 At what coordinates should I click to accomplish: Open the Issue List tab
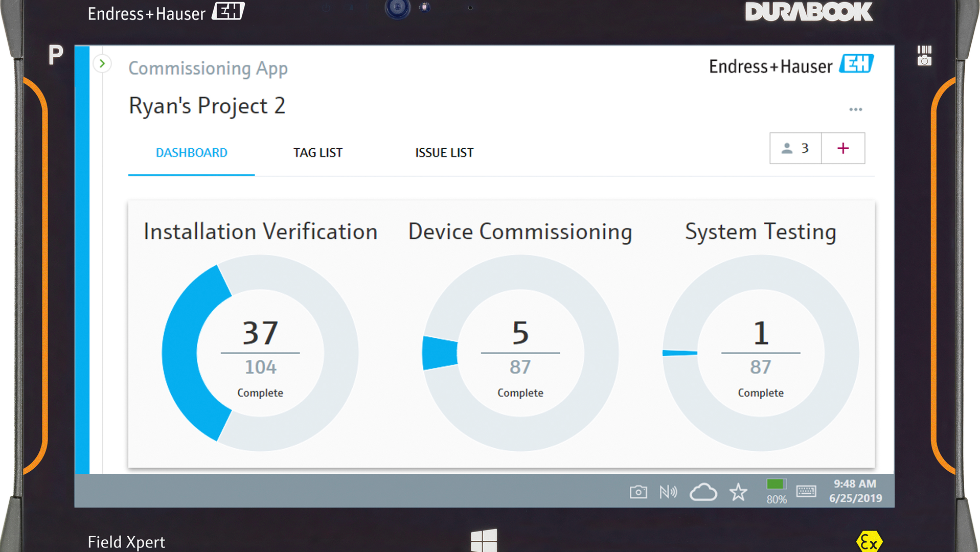pyautogui.click(x=444, y=152)
